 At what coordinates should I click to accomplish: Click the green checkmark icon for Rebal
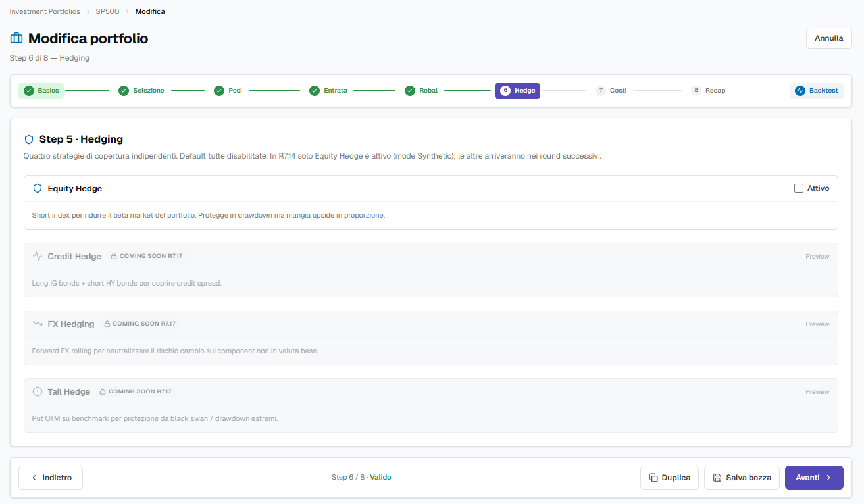click(410, 91)
